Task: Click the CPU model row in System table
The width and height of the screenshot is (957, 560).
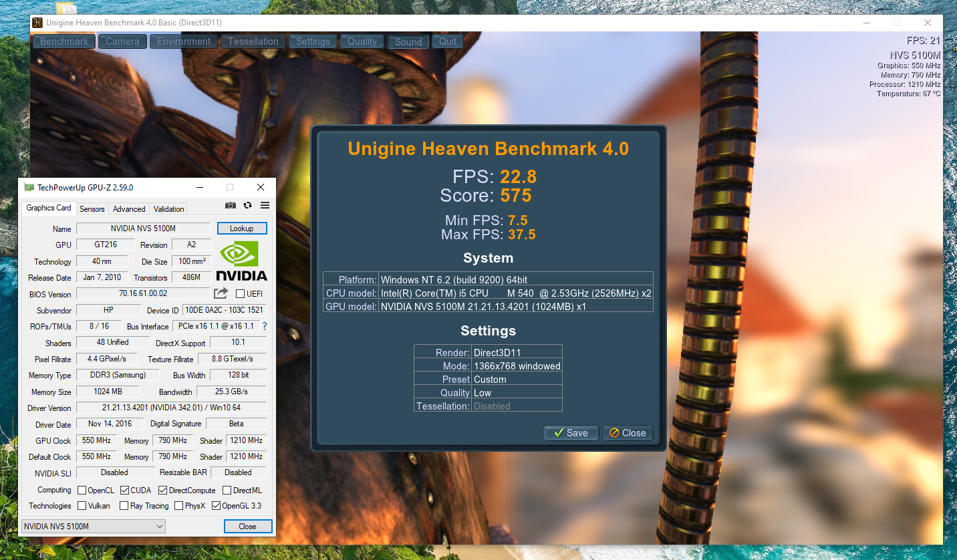Action: 488,293
